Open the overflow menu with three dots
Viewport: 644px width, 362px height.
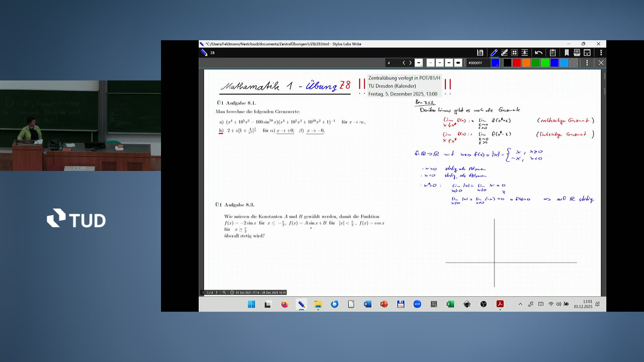[601, 53]
